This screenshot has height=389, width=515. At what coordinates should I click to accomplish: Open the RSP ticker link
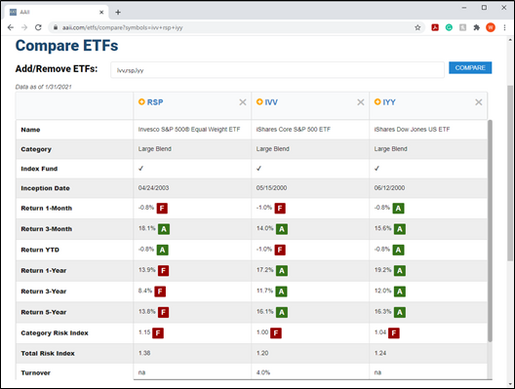point(155,102)
